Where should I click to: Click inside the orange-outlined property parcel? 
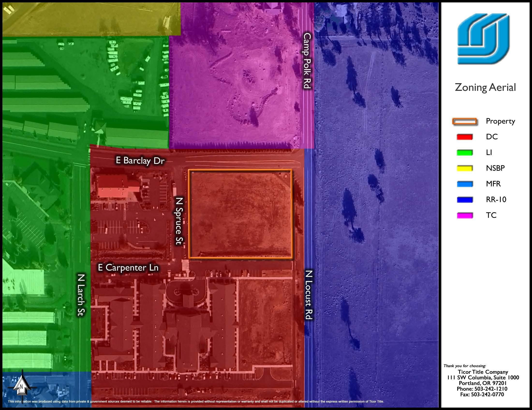pyautogui.click(x=240, y=214)
